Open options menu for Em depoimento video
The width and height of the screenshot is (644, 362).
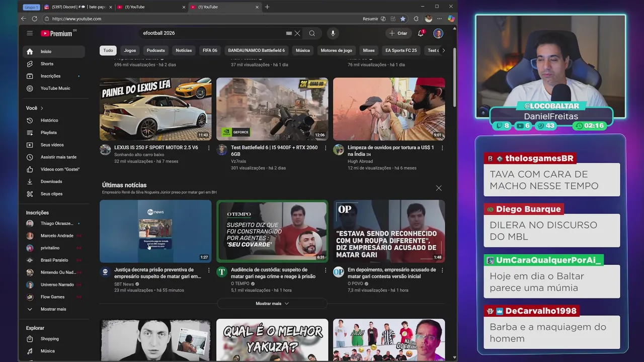(442, 270)
